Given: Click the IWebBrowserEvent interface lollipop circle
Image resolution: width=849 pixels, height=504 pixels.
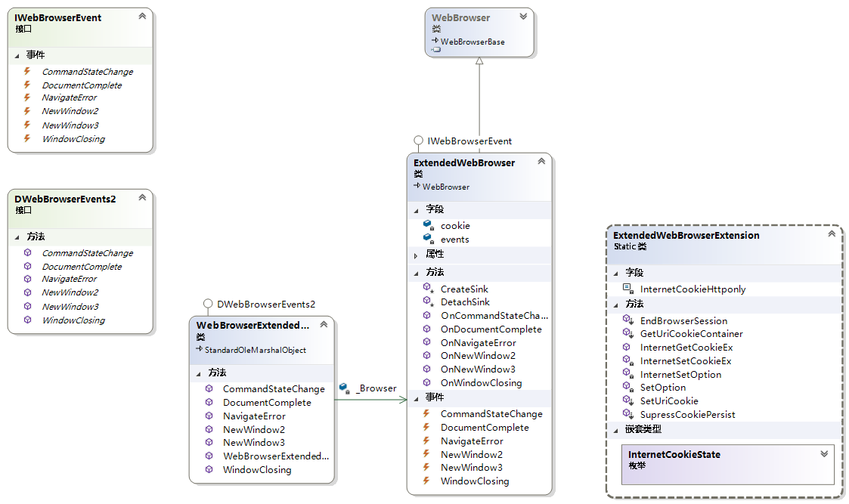Looking at the screenshot, I should tap(418, 141).
